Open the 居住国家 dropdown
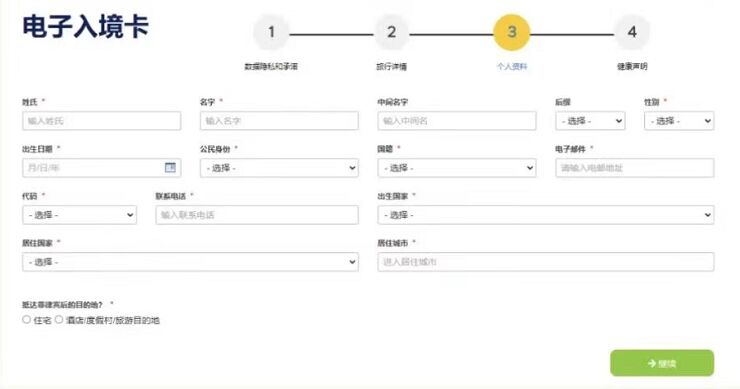This screenshot has height=389, width=740. point(190,262)
